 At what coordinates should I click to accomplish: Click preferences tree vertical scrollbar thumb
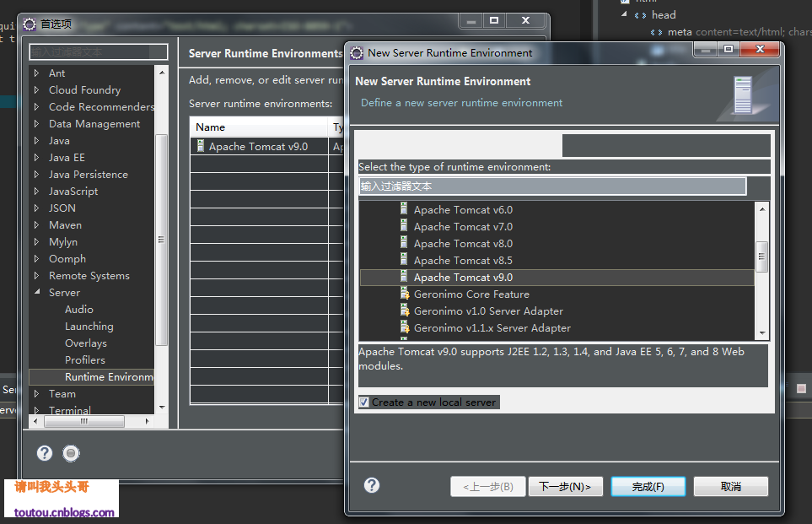coord(161,240)
